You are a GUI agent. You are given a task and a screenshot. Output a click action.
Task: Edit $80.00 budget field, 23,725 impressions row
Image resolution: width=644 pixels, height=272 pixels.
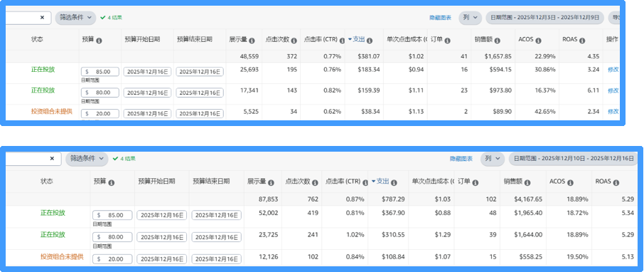click(x=112, y=237)
